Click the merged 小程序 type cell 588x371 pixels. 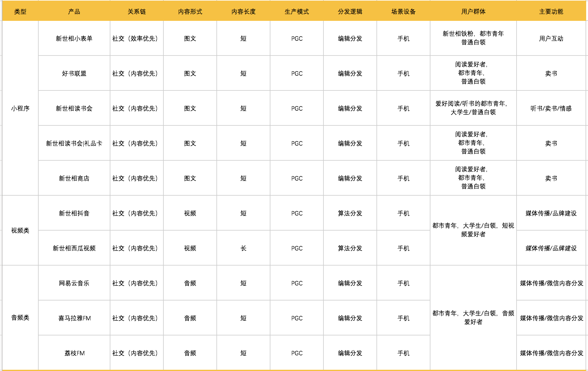click(20, 109)
